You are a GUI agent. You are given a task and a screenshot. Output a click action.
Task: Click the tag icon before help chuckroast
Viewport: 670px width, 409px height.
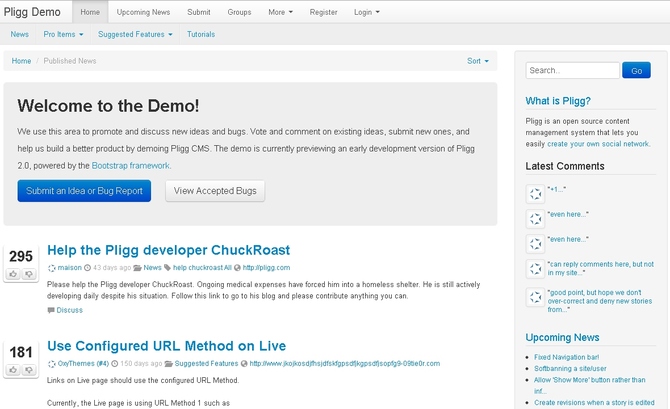[167, 268]
